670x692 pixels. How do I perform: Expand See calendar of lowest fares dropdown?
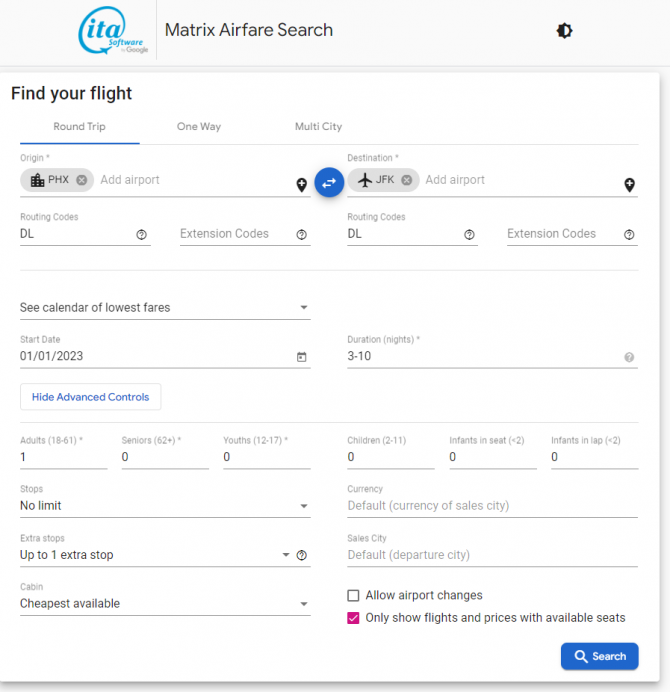click(165, 308)
